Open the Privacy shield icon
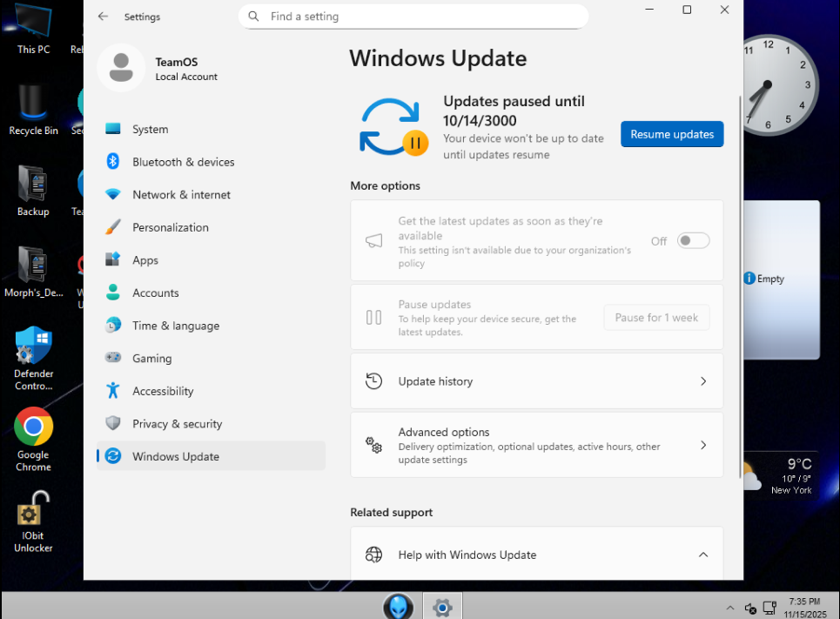This screenshot has height=619, width=840. tap(113, 423)
